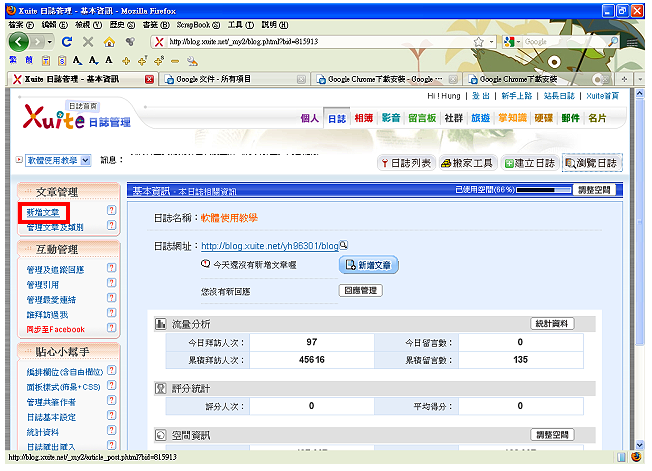Click the clipboard T icon in toolbar
652x471 pixels.
[46, 61]
